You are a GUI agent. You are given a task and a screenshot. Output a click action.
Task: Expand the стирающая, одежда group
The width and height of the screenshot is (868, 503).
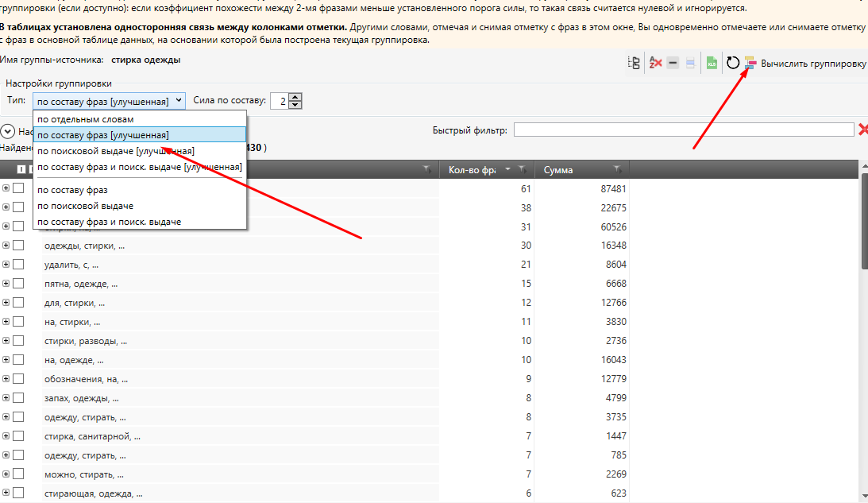click(x=6, y=493)
